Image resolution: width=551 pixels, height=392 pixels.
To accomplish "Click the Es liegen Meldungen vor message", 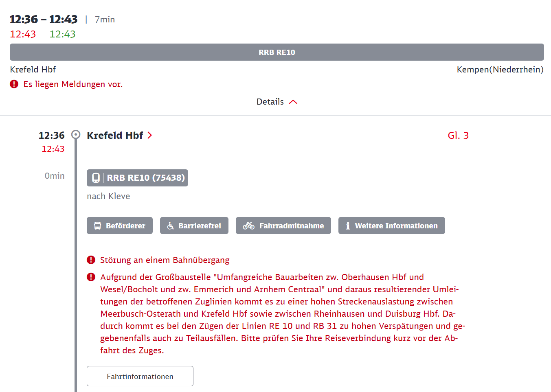I will tap(73, 84).
